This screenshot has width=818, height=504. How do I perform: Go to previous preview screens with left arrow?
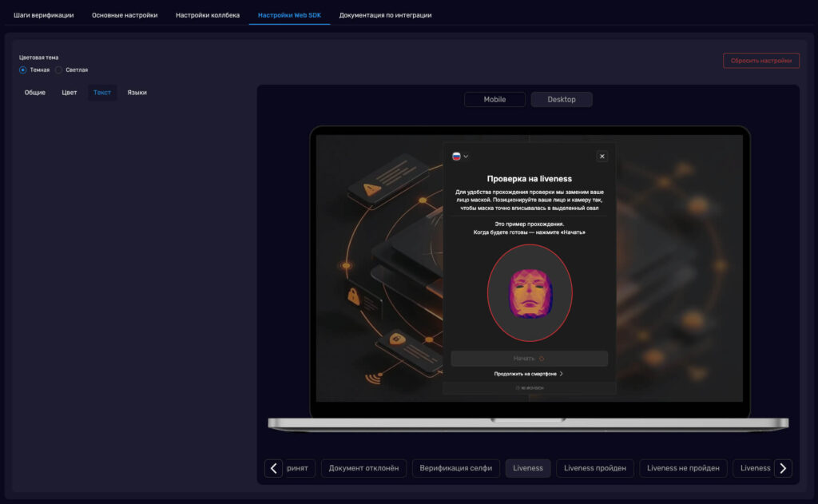[273, 468]
